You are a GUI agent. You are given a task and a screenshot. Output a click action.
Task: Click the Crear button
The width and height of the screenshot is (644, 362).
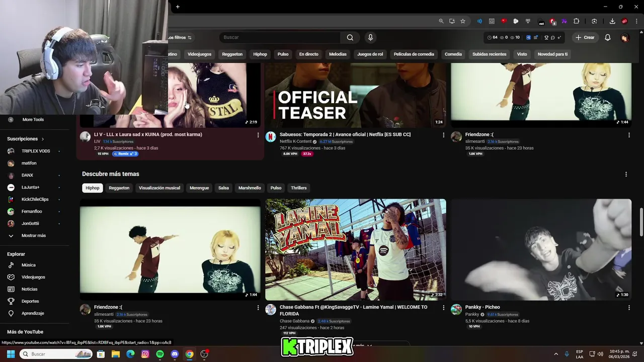point(585,37)
